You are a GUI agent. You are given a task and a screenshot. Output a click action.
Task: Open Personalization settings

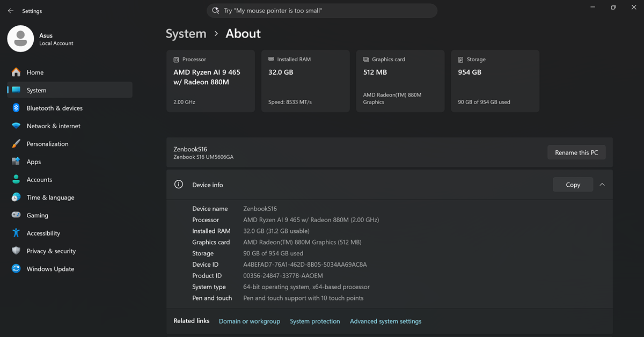point(70,144)
